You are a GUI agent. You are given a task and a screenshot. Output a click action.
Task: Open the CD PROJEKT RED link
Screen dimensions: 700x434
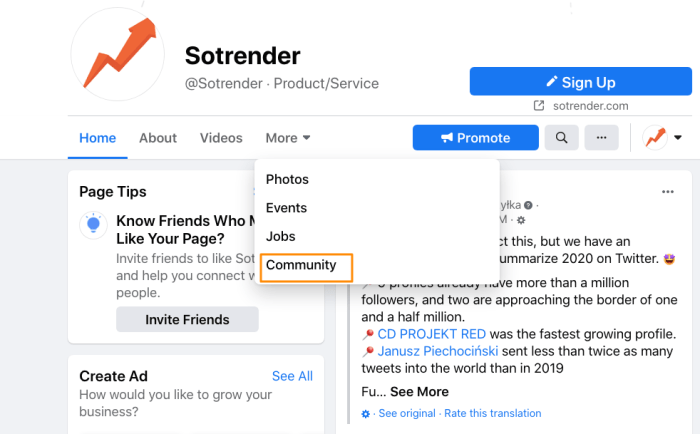[x=431, y=334]
